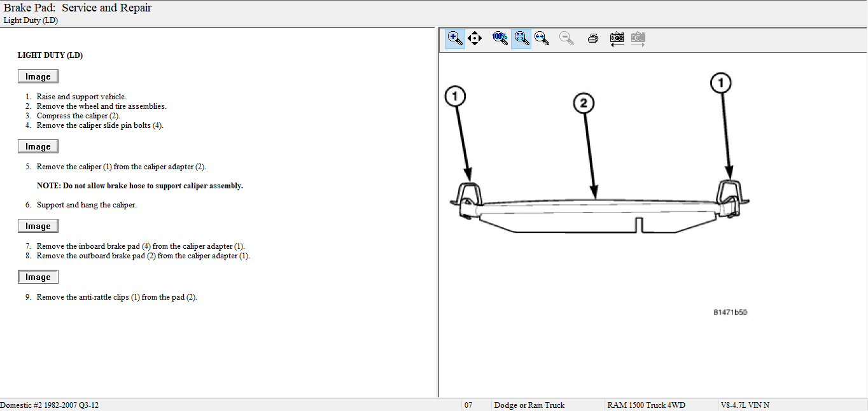Screen dimensions: 868x411
Task: Click step 'Remove the anti-rattle clips (1)'
Action: pyautogui.click(x=117, y=297)
